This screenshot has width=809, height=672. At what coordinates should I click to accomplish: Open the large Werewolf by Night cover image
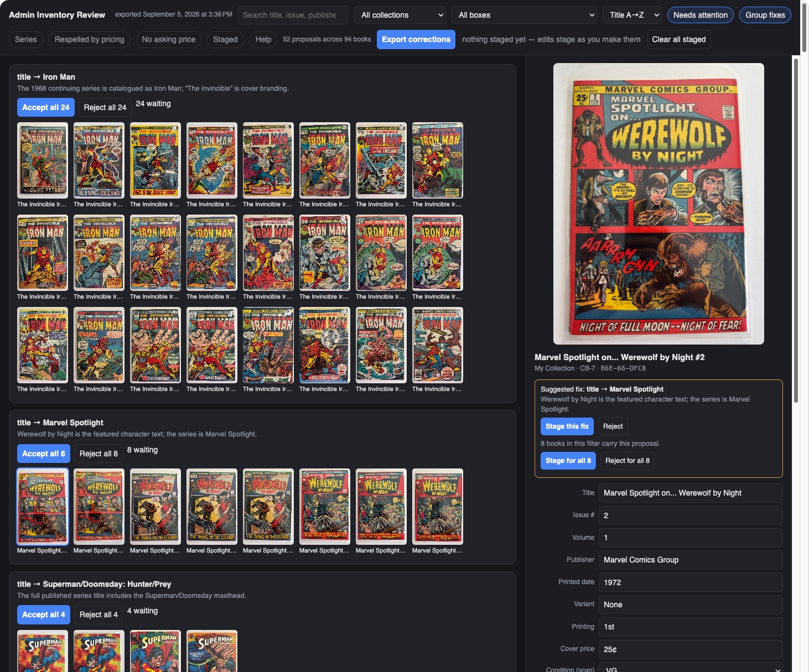658,204
